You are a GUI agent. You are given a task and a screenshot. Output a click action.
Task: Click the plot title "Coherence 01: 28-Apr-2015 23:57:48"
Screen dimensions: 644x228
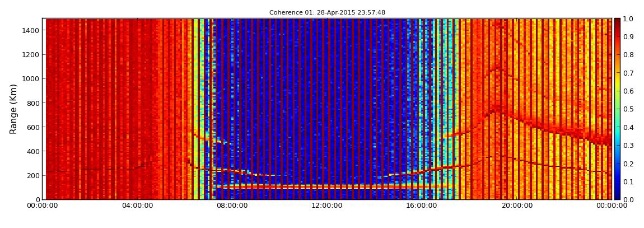327,13
